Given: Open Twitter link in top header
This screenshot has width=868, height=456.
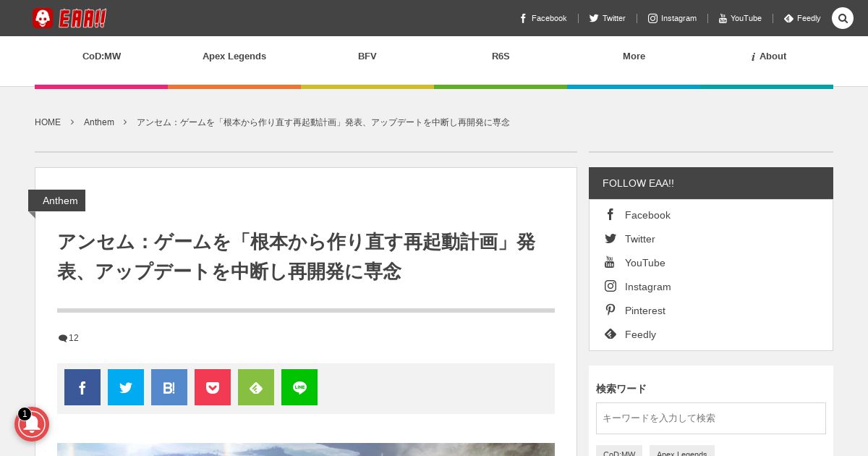Looking at the screenshot, I should [608, 18].
